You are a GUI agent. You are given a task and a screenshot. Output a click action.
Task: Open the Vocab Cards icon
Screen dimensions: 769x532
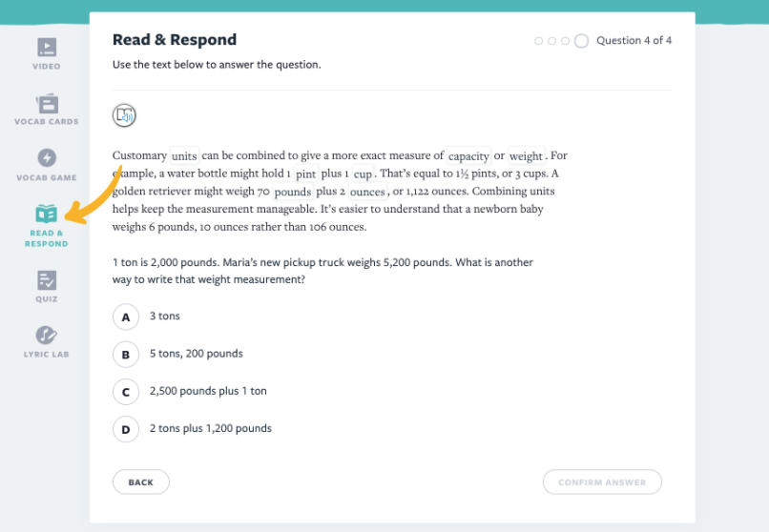[x=47, y=103]
